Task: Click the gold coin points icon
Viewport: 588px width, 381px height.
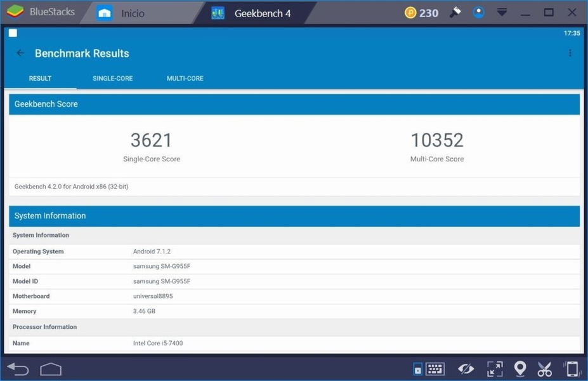Action: coord(410,13)
